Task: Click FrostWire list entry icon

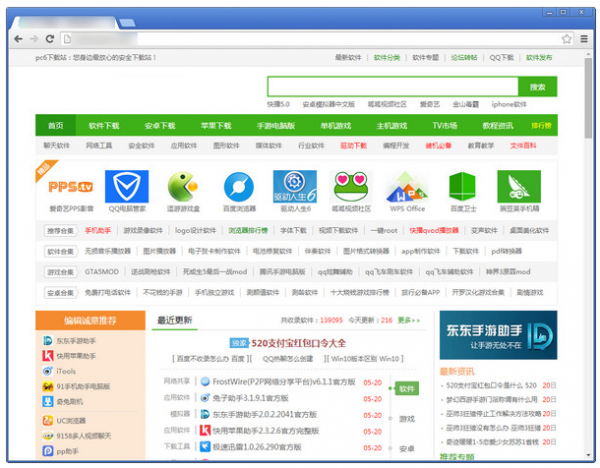Action: coord(205,382)
